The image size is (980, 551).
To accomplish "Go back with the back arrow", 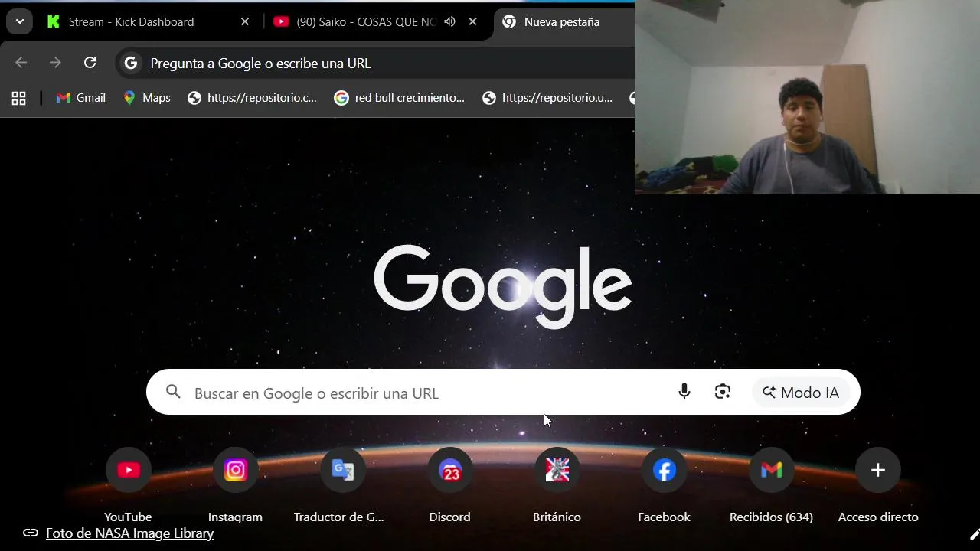I will [x=21, y=63].
